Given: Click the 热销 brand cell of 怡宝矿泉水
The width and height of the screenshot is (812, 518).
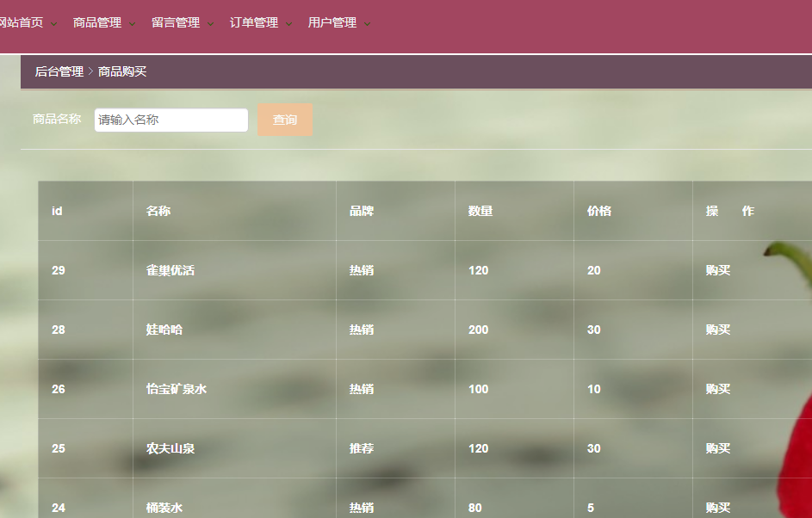Looking at the screenshot, I should pyautogui.click(x=362, y=389).
